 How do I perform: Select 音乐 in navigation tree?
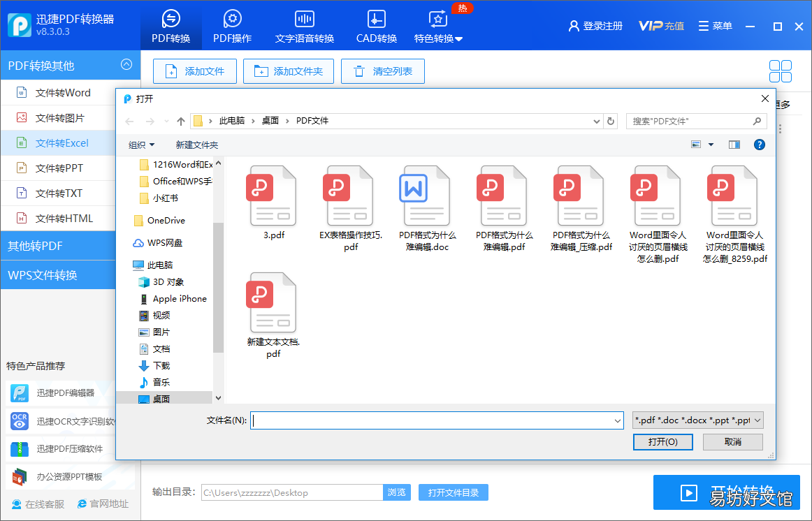click(154, 382)
